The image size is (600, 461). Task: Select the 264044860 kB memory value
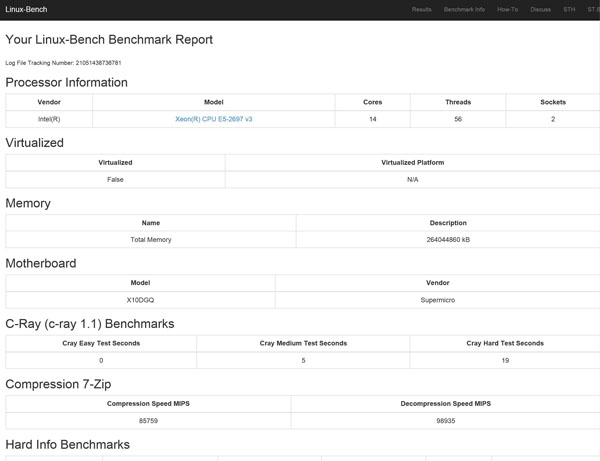click(x=448, y=240)
